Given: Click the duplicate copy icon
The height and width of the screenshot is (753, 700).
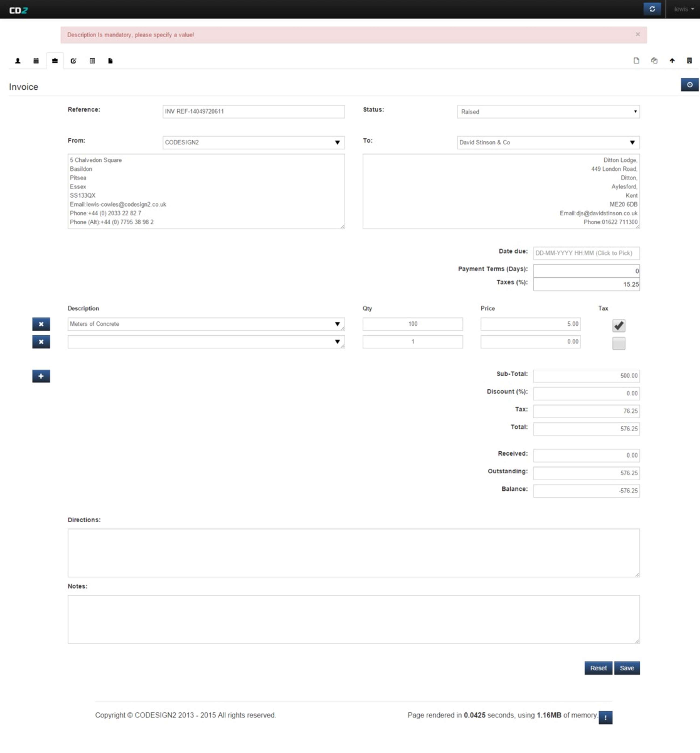Looking at the screenshot, I should 654,61.
